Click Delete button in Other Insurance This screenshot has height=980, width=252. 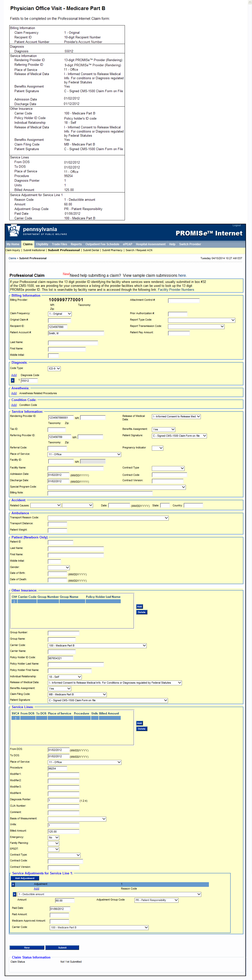[x=142, y=612]
